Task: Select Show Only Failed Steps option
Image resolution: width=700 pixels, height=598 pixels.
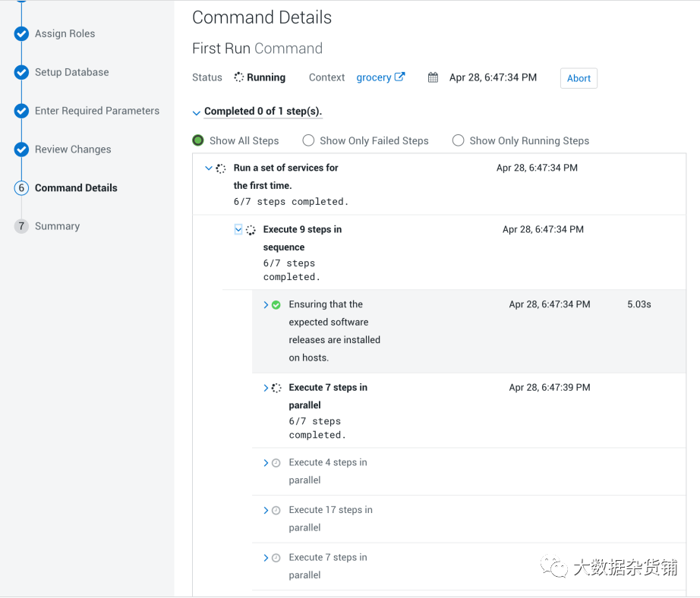Action: [308, 140]
